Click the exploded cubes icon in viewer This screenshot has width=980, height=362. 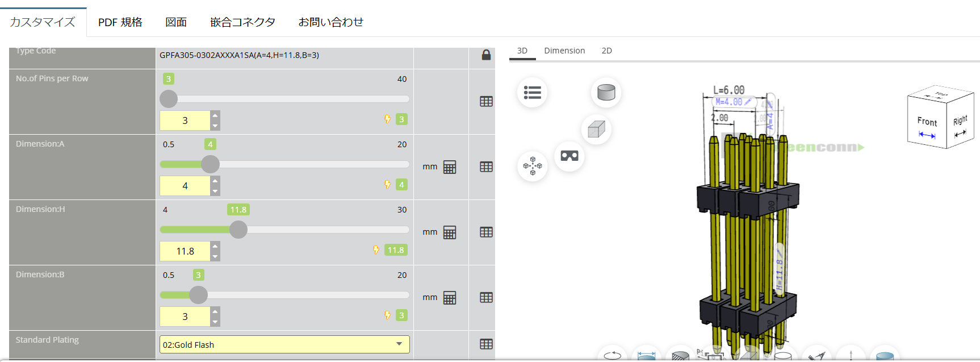tap(532, 166)
